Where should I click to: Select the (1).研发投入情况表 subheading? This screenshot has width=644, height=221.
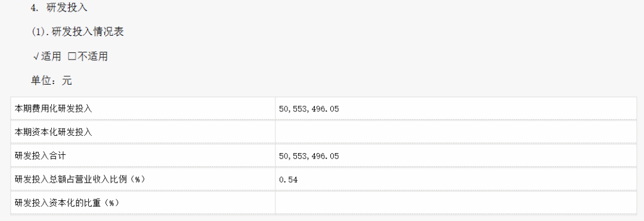(x=78, y=32)
